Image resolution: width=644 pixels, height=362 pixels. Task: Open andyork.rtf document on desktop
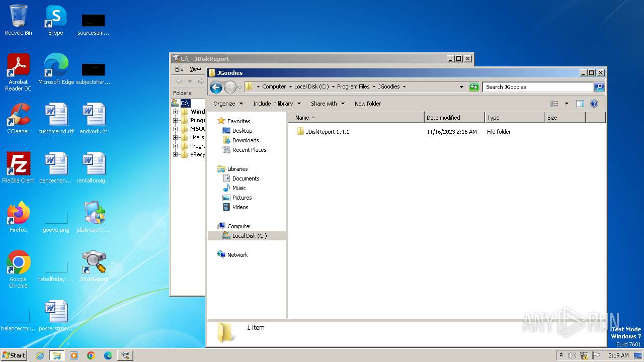click(x=94, y=119)
